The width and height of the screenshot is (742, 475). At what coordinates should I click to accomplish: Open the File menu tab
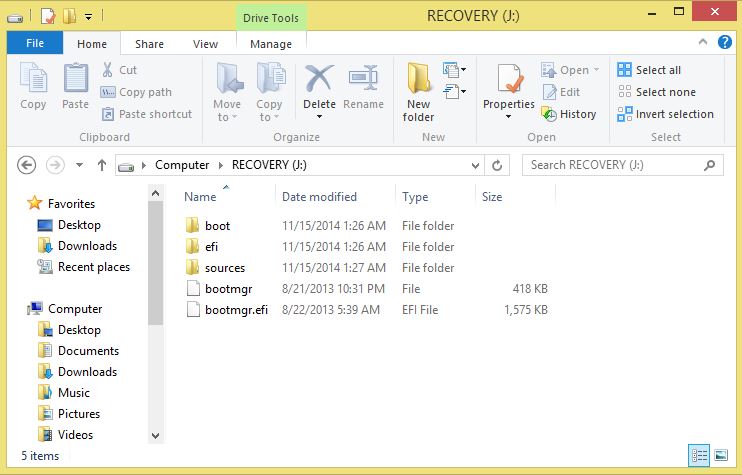pos(35,43)
